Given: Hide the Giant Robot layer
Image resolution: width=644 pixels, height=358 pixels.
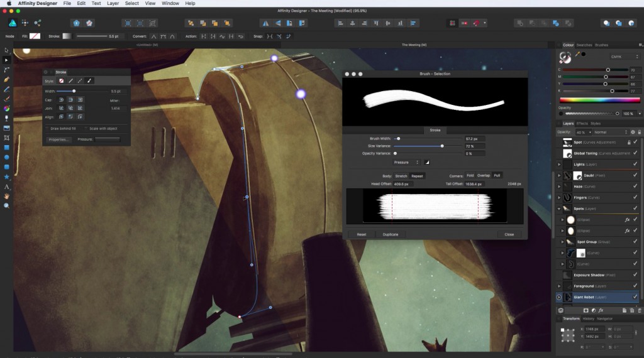Looking at the screenshot, I should click(635, 297).
